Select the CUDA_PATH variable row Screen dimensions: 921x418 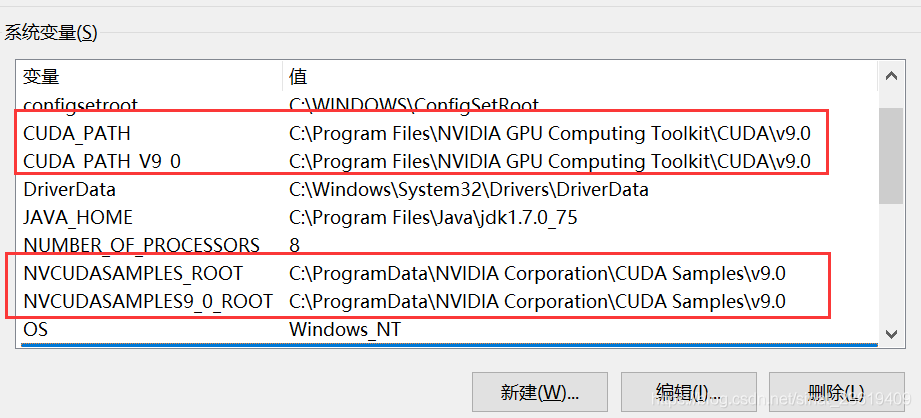(x=77, y=133)
